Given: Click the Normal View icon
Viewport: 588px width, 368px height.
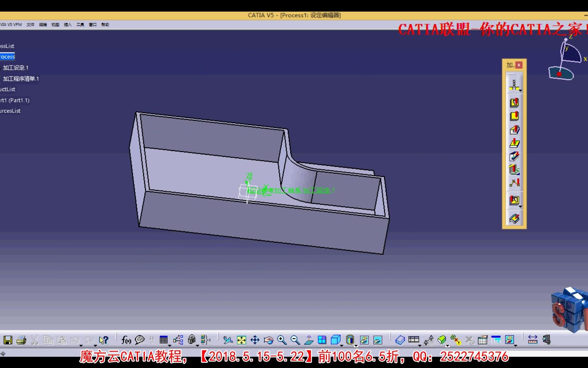Looking at the screenshot, I should point(309,340).
